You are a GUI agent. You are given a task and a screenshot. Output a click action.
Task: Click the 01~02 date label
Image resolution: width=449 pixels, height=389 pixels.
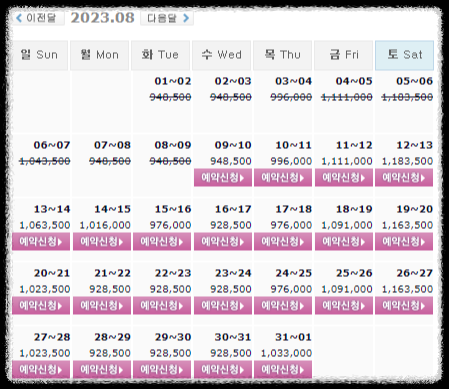pos(173,81)
